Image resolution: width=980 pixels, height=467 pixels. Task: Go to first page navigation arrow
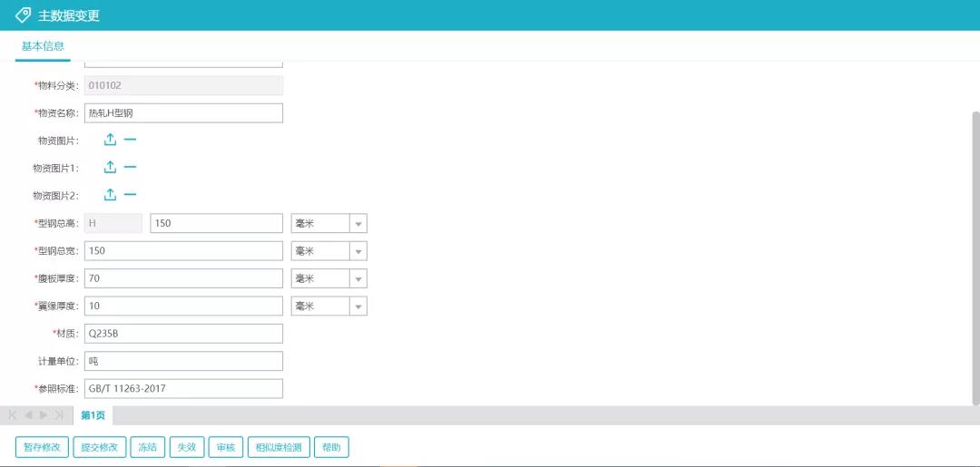pos(13,415)
